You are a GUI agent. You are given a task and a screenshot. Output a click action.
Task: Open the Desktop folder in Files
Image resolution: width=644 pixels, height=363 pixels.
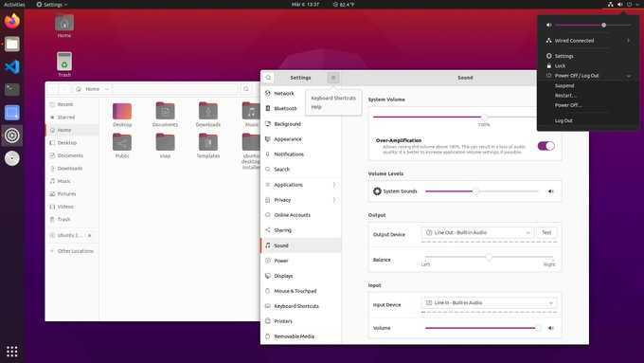point(122,115)
